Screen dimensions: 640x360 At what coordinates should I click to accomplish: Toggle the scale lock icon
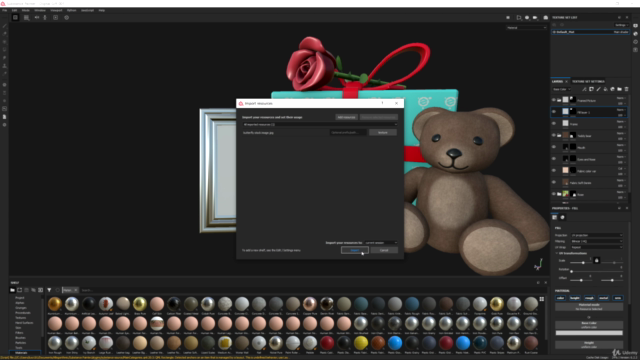596,260
